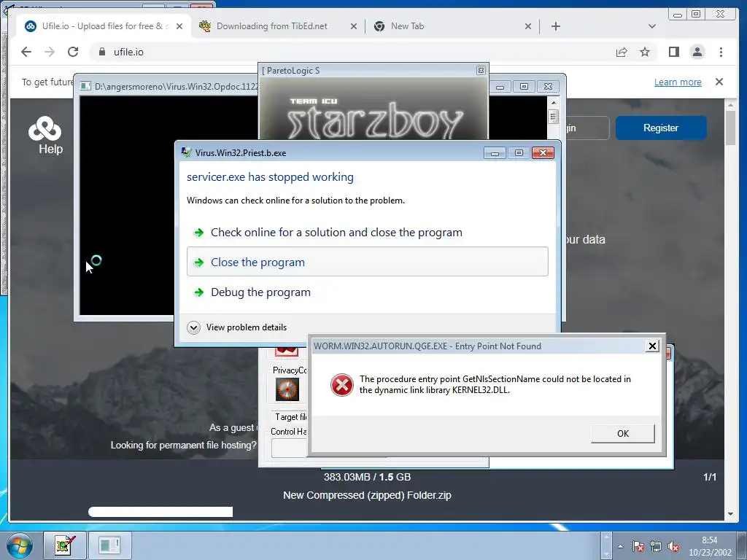The width and height of the screenshot is (747, 560).
Task: Click the muted volume tray icon
Action: [673, 547]
